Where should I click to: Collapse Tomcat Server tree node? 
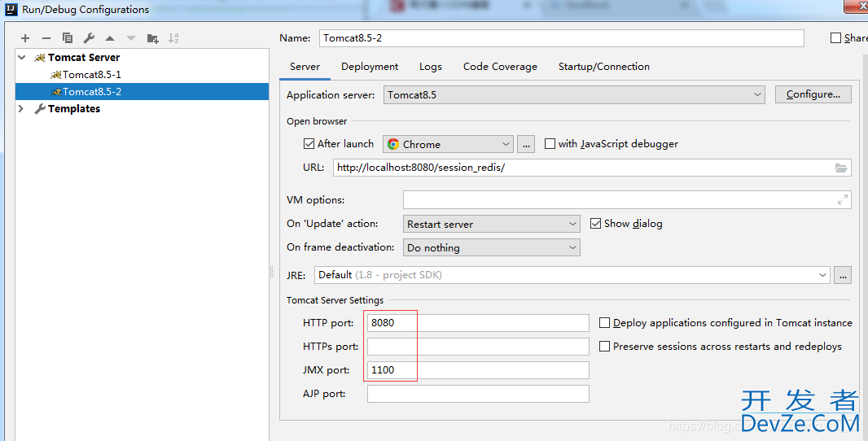coord(22,57)
